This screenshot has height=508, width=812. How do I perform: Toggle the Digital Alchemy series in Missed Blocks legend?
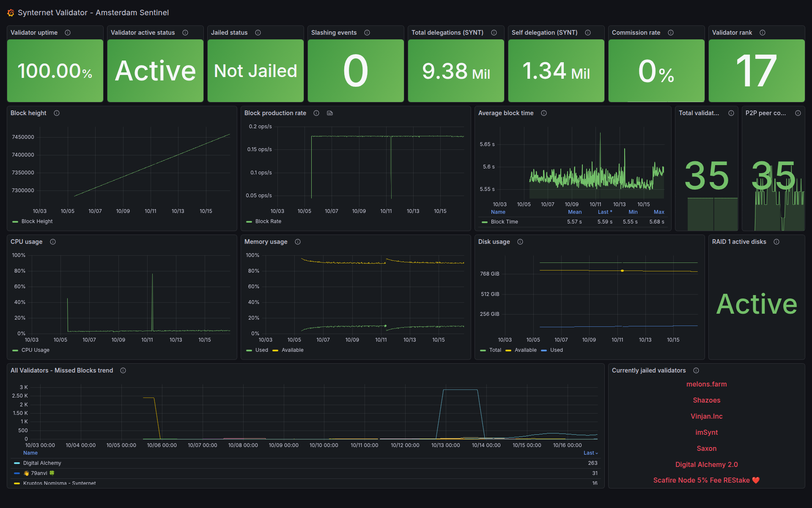click(x=42, y=463)
